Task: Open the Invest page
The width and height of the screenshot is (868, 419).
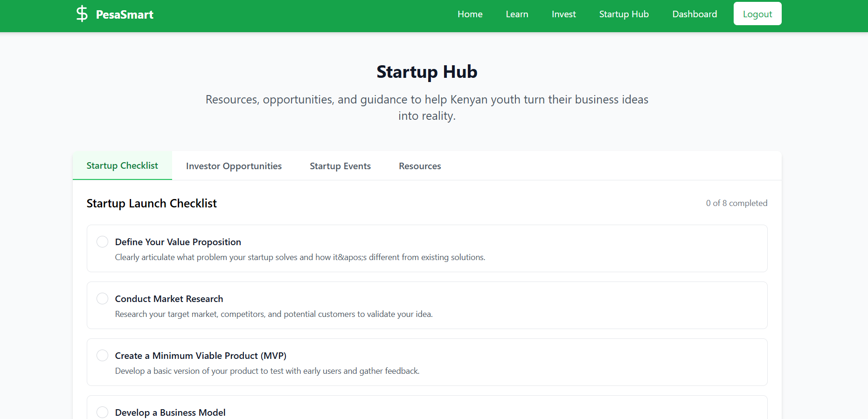Action: [563, 14]
